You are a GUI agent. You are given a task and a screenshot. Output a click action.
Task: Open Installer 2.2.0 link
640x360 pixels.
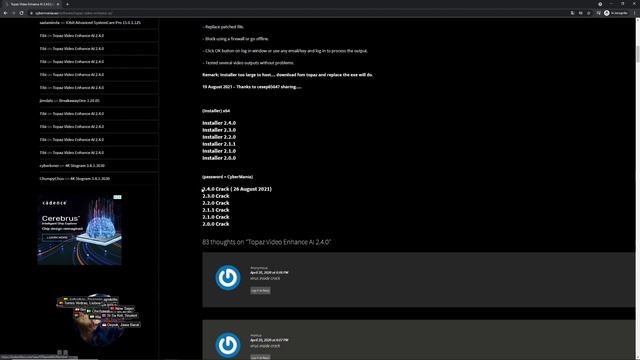pos(219,137)
